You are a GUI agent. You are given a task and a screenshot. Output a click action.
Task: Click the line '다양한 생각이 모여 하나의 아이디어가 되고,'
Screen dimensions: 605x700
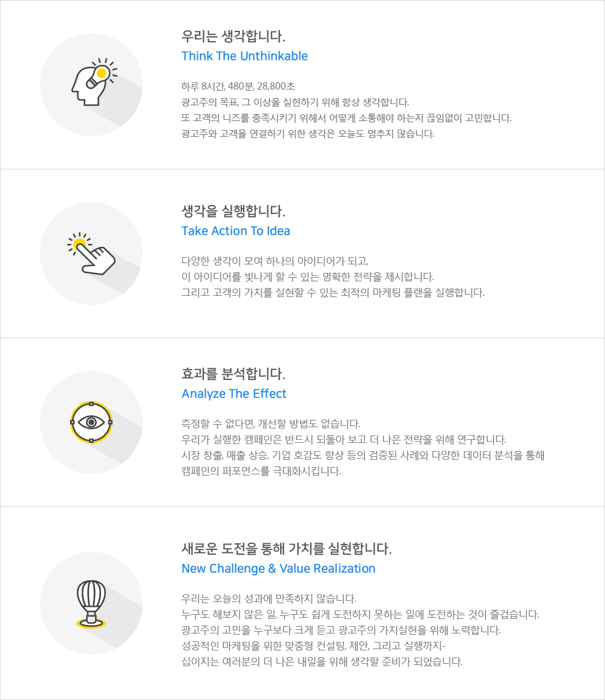275,261
